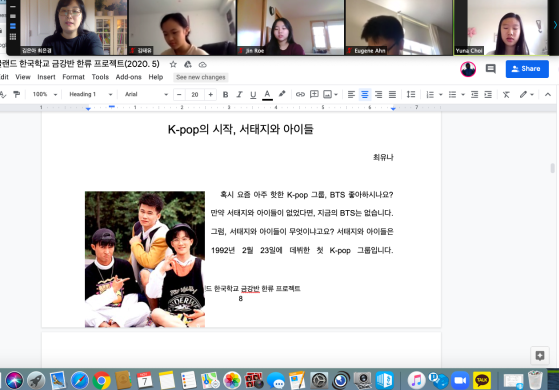Viewport: 559px width, 390px height.
Task: Star this Google Docs document
Action: pos(173,65)
